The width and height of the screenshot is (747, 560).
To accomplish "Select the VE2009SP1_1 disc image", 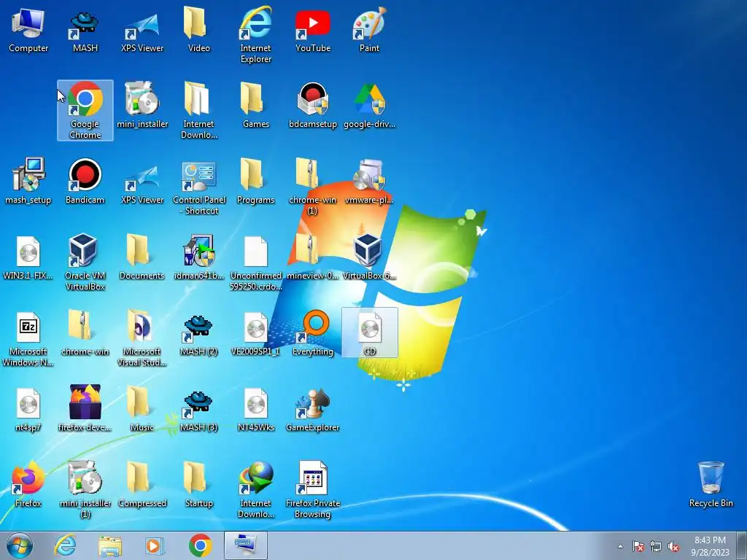I will (255, 332).
